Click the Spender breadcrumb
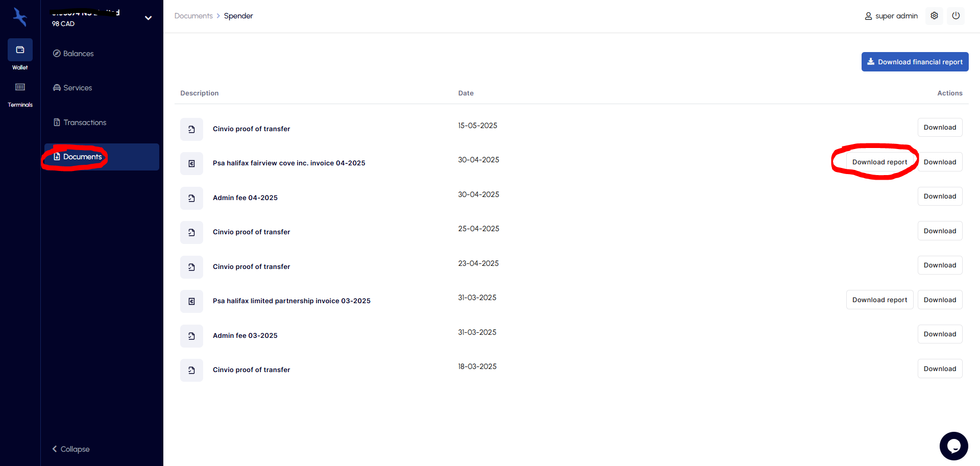The height and width of the screenshot is (466, 980). click(238, 16)
